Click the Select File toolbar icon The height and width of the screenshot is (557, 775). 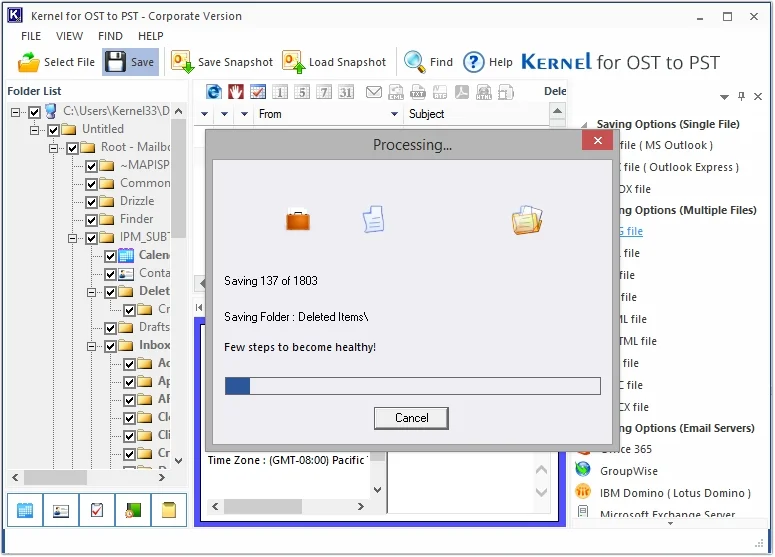coord(29,62)
